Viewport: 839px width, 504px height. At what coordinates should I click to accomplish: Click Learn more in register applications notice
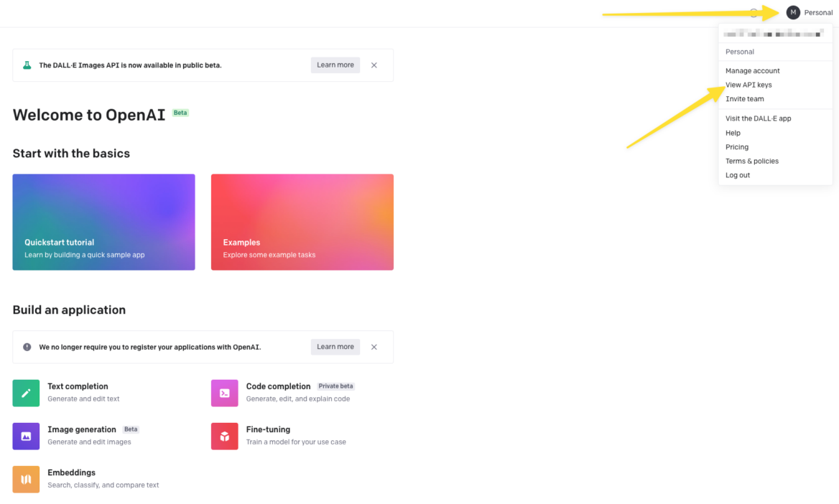pyautogui.click(x=335, y=347)
